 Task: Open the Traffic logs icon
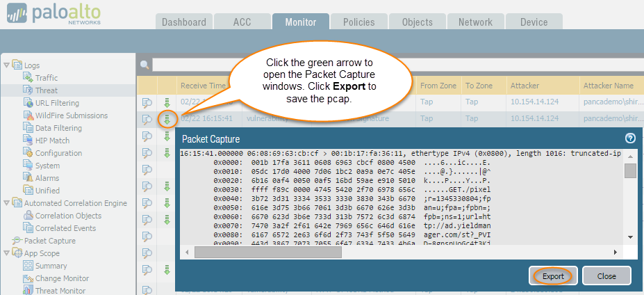tap(28, 78)
